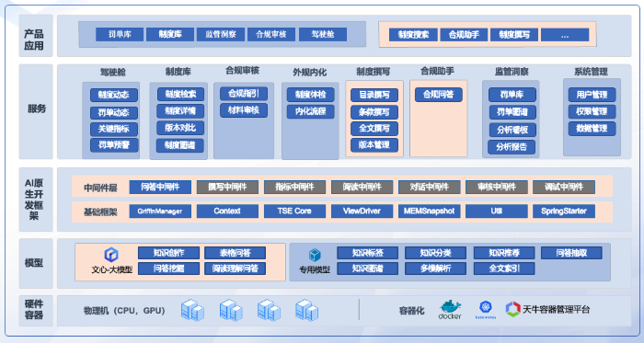The image size is (644, 343).
Task: Click the 版本管理 box
Action: [374, 144]
